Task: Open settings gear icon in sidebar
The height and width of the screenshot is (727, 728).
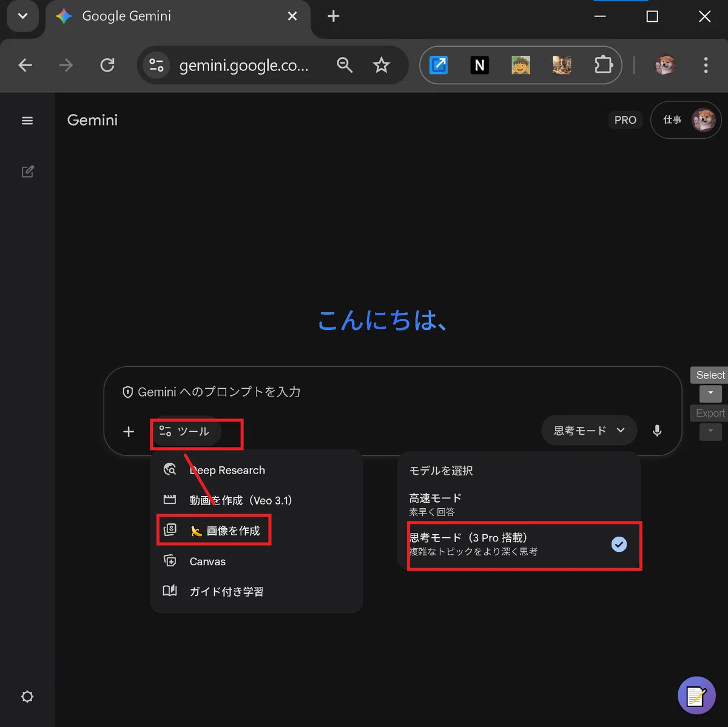Action: pyautogui.click(x=27, y=697)
